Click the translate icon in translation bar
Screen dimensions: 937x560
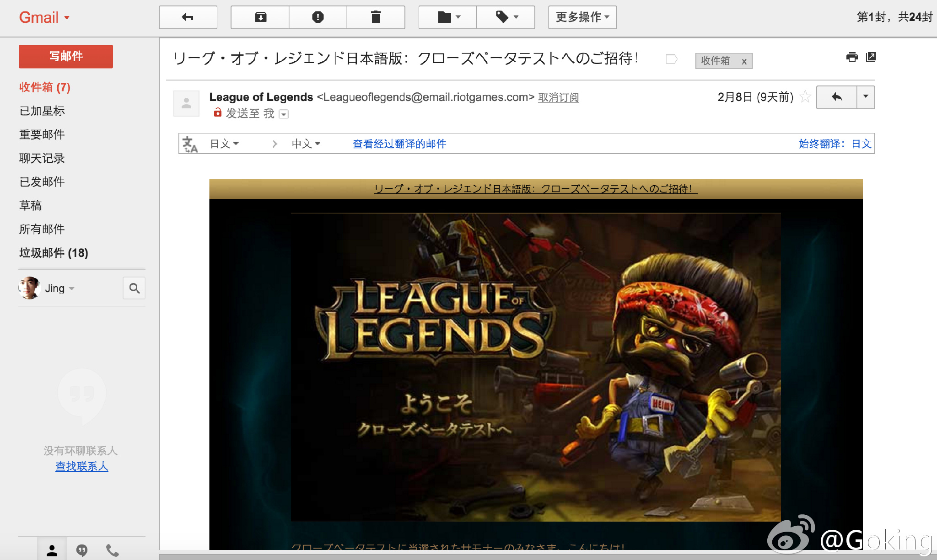click(x=190, y=144)
